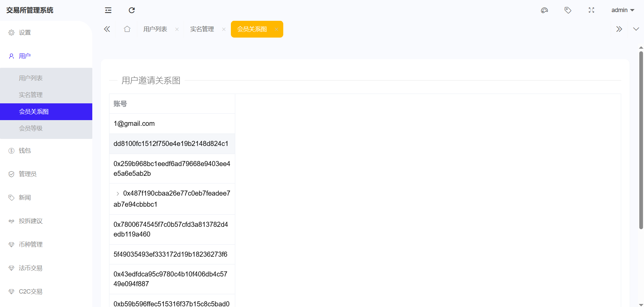Open the 钱包 sidebar menu
The height and width of the screenshot is (307, 644).
coord(25,151)
